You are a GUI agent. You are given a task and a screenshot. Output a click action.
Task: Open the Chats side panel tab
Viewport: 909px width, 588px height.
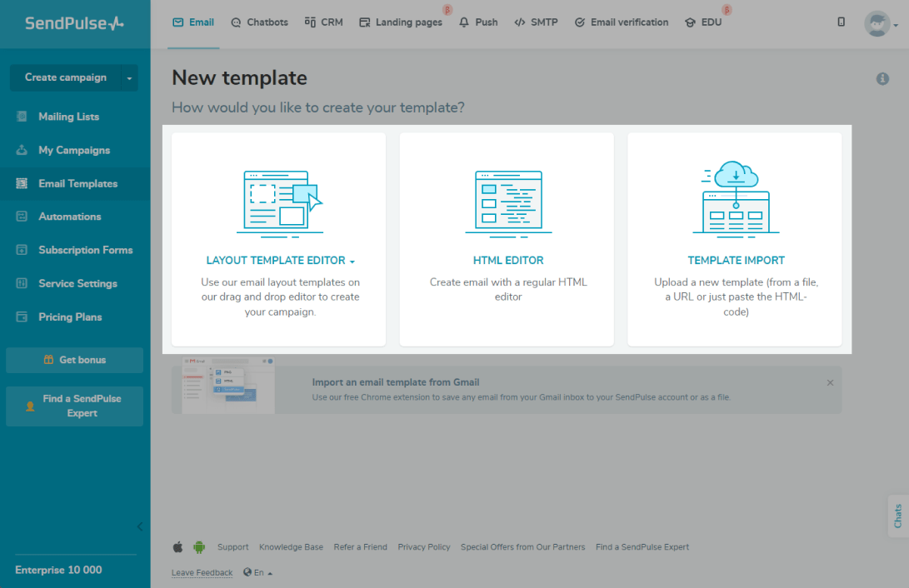[898, 516]
